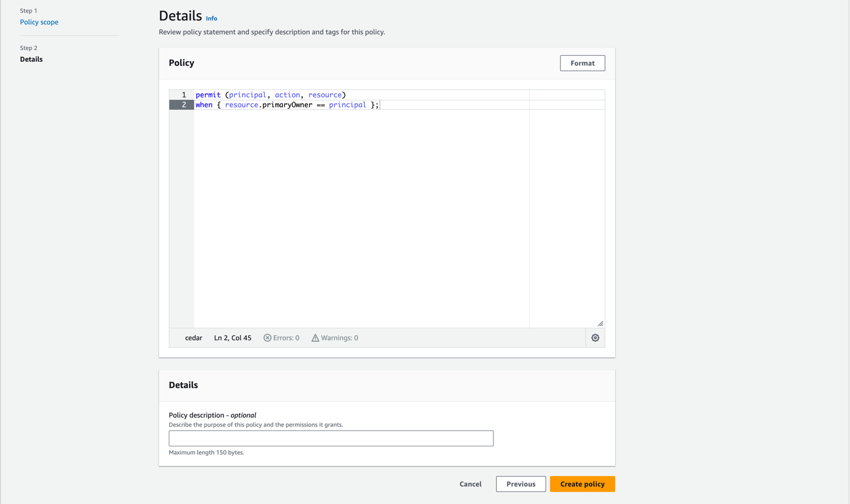Click the 'Policy' panel heading

click(x=181, y=63)
